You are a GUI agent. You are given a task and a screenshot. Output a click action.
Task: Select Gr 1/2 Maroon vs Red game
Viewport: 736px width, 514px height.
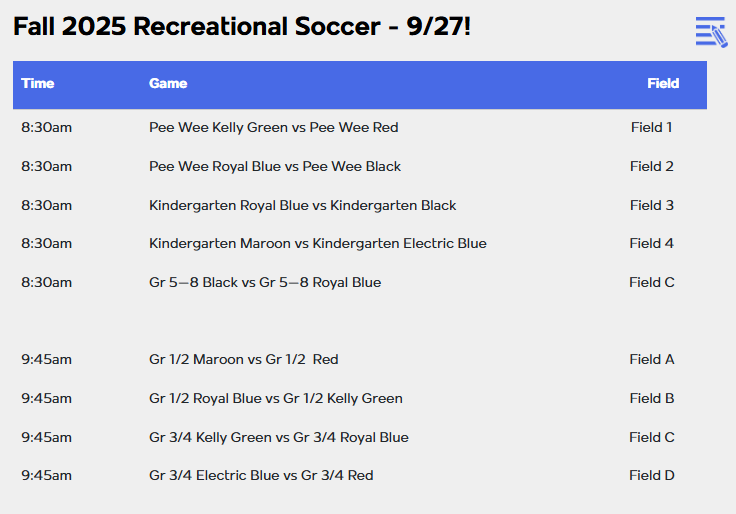pyautogui.click(x=244, y=360)
